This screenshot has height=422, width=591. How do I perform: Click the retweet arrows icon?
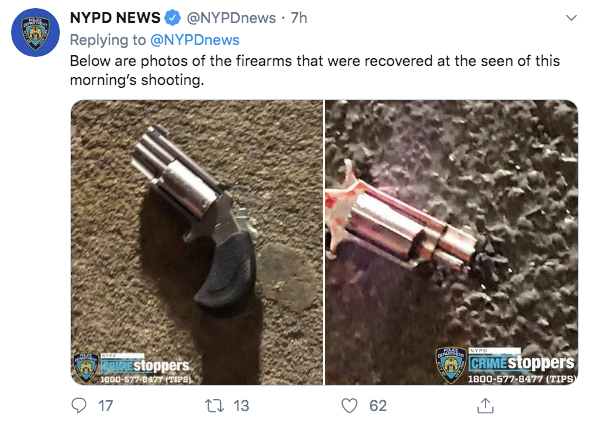tap(214, 406)
